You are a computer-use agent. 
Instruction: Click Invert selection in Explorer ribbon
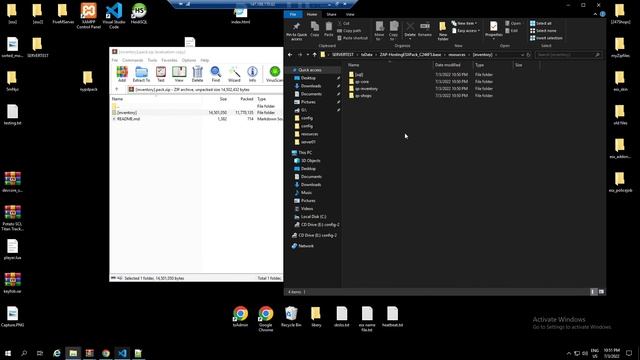coord(546,38)
